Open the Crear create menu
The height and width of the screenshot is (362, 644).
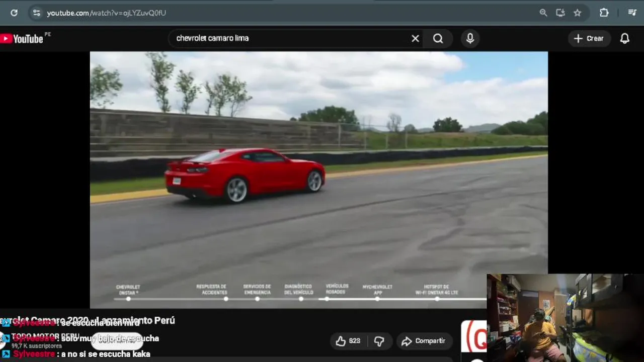589,38
